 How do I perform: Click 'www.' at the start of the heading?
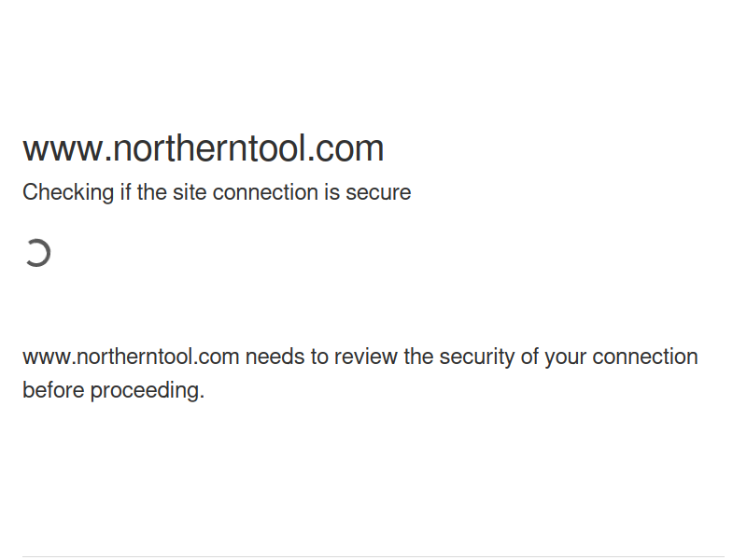67,148
